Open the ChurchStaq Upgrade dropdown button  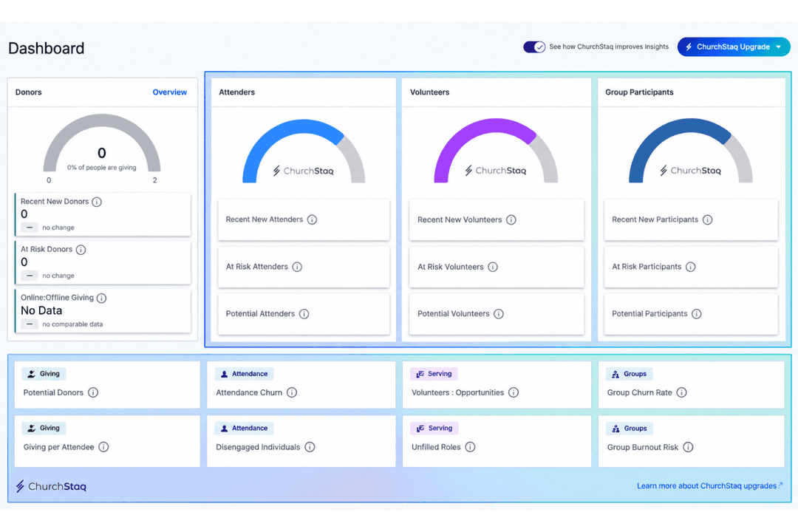pyautogui.click(x=734, y=47)
